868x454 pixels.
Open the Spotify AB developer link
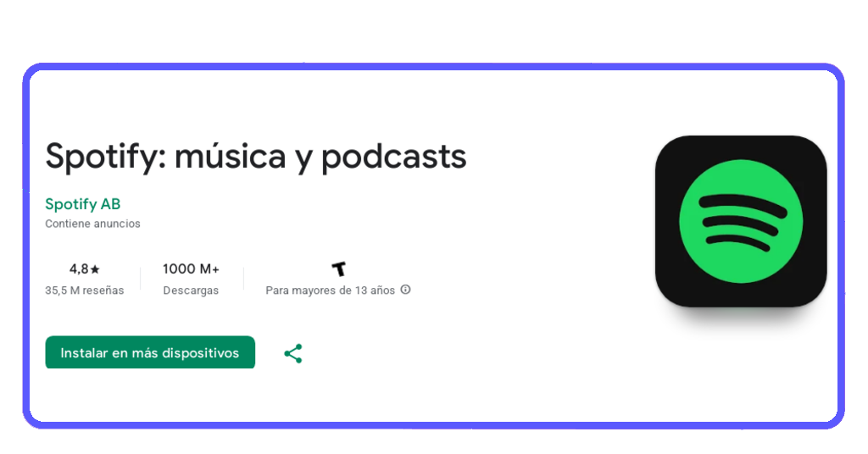(82, 204)
